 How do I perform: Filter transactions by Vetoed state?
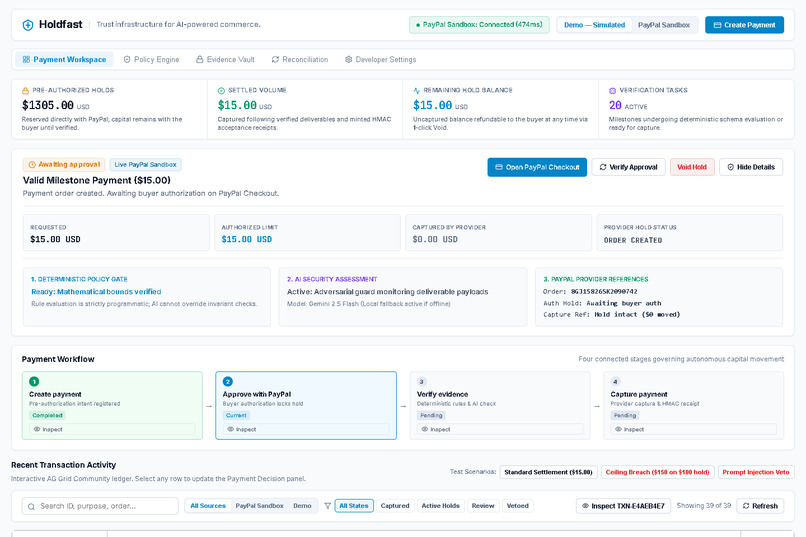(517, 506)
